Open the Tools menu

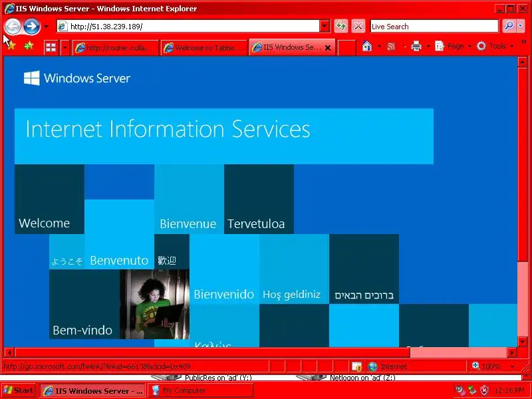click(x=495, y=46)
